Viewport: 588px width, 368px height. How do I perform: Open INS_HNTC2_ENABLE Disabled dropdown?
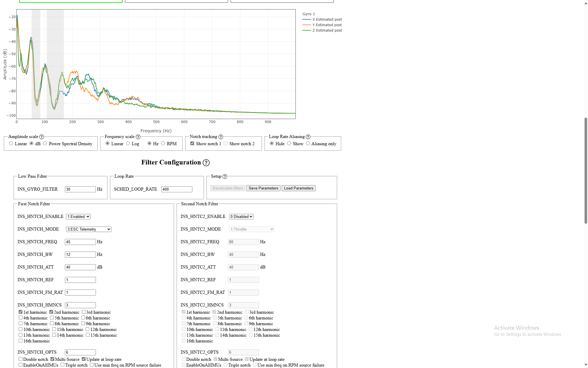pyautogui.click(x=241, y=216)
